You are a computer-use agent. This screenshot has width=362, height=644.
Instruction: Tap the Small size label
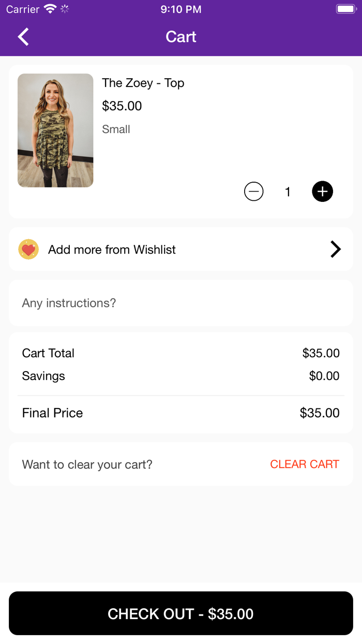click(116, 129)
